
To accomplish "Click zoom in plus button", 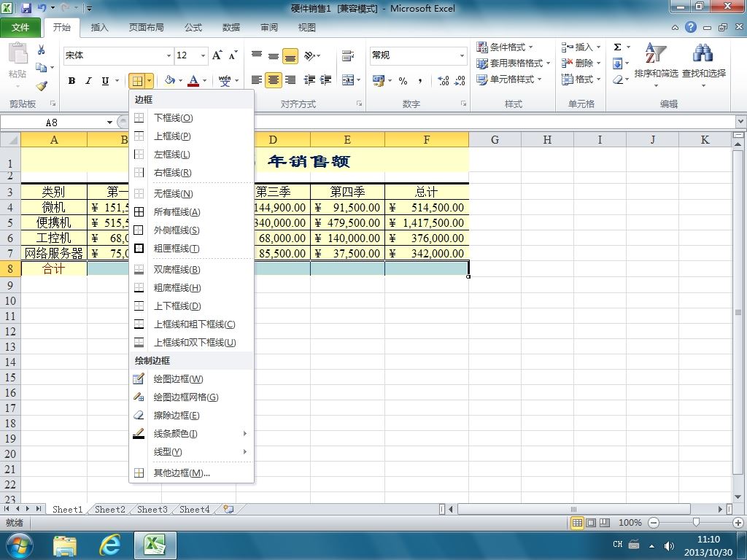I will coord(738,522).
